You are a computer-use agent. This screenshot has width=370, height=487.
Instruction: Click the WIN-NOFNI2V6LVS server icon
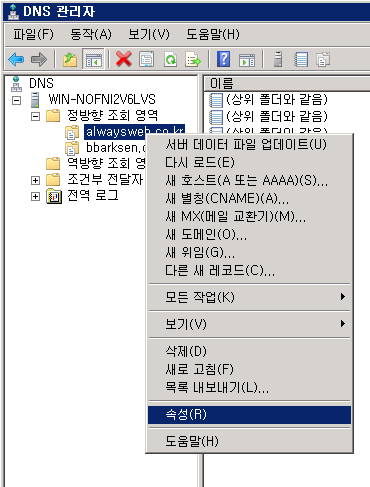35,100
